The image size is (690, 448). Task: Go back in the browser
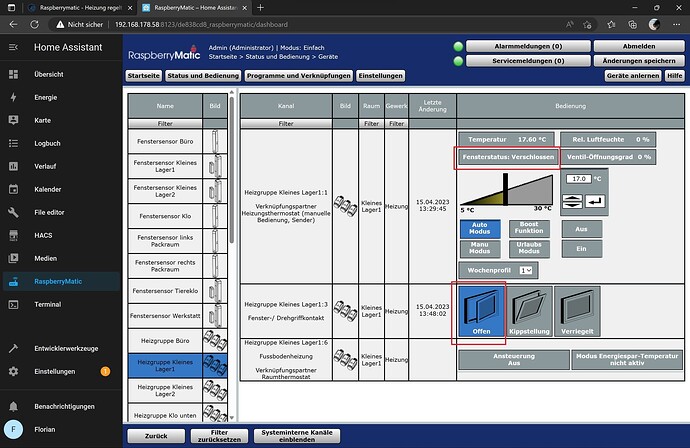click(13, 25)
